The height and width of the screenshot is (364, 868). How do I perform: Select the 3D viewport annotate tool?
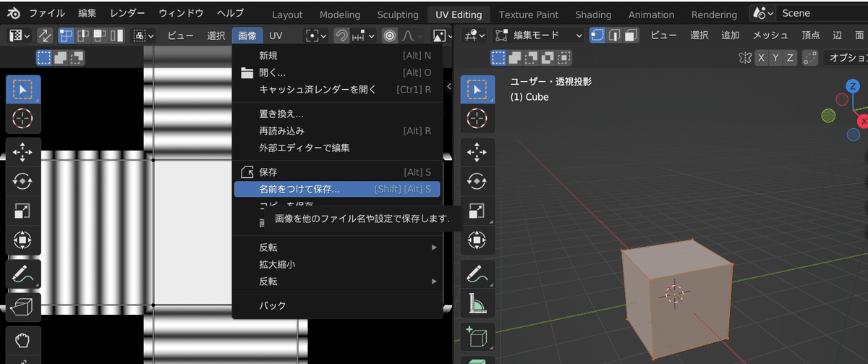(477, 274)
